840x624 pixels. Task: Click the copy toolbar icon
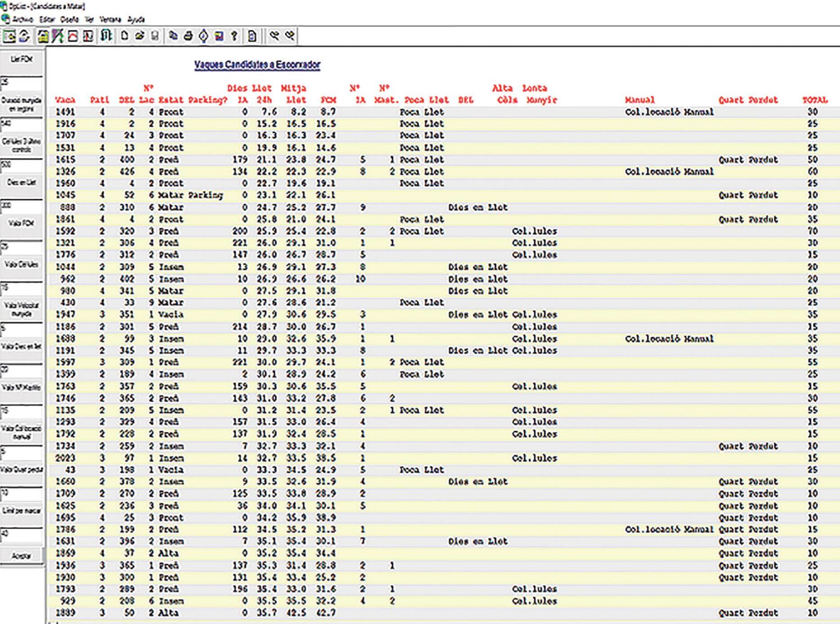coord(173,36)
